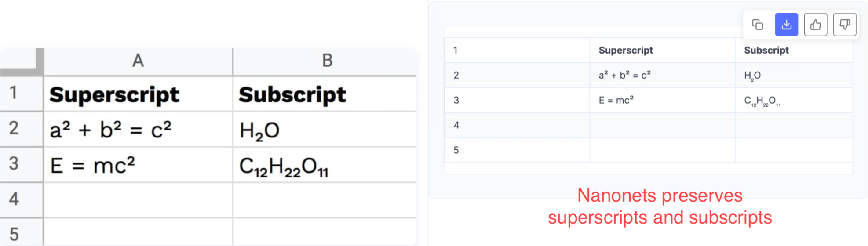Screen dimensions: 868x246
Task: Click empty cell A4 in spreadsheet
Action: tap(138, 200)
